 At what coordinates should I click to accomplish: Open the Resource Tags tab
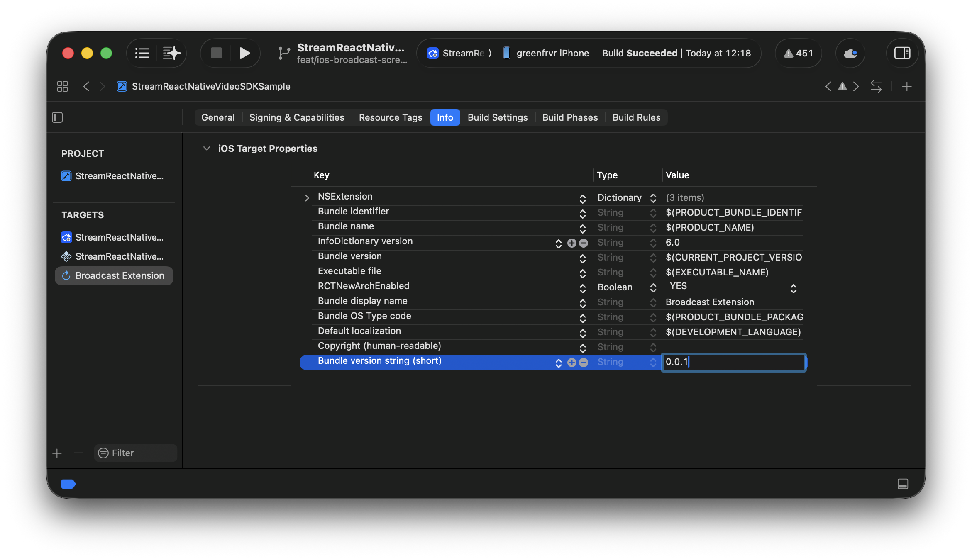[391, 117]
